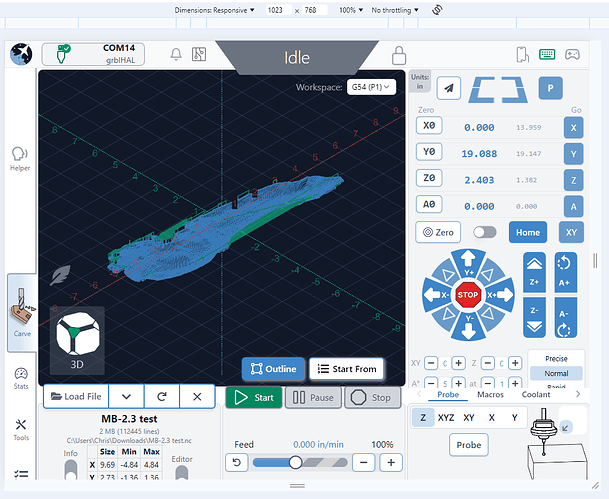Open the Tools page icon
This screenshot has height=499, width=609.
(20, 430)
